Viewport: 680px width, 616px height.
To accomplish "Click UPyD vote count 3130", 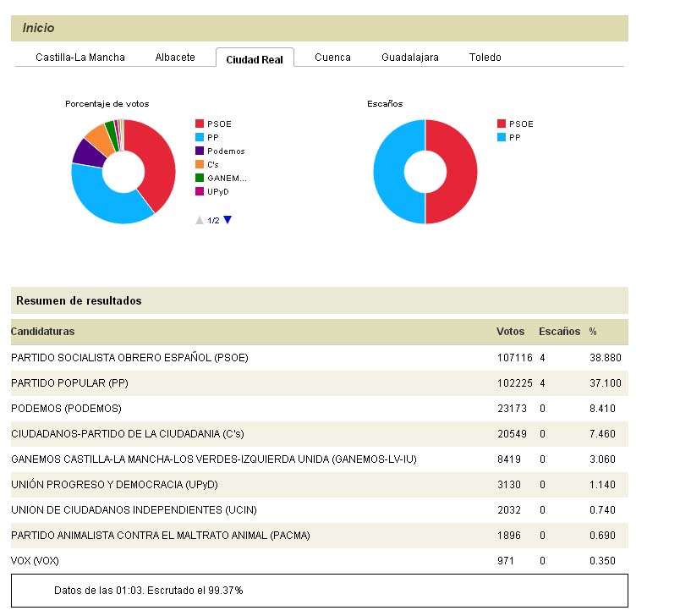I will coord(509,485).
